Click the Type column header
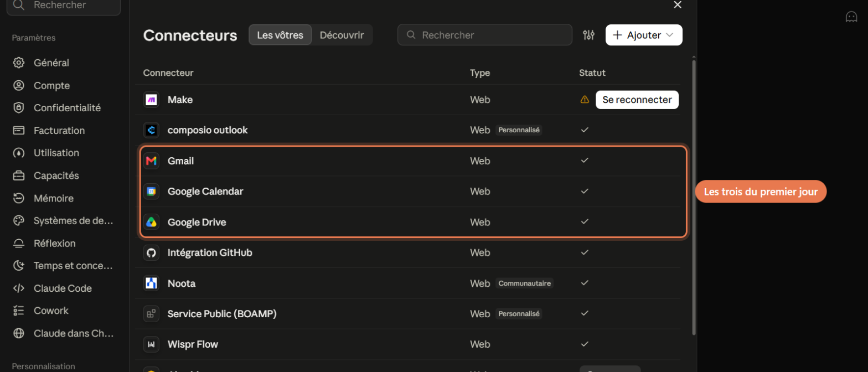 [x=480, y=73]
